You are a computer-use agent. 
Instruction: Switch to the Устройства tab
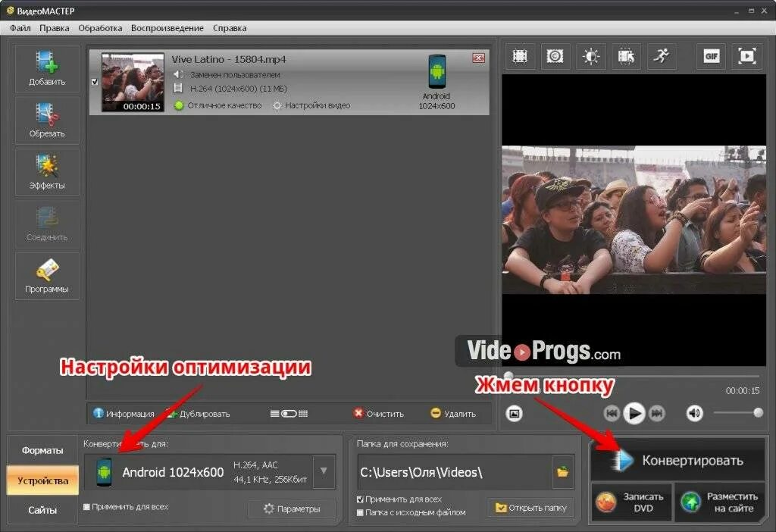pyautogui.click(x=42, y=480)
